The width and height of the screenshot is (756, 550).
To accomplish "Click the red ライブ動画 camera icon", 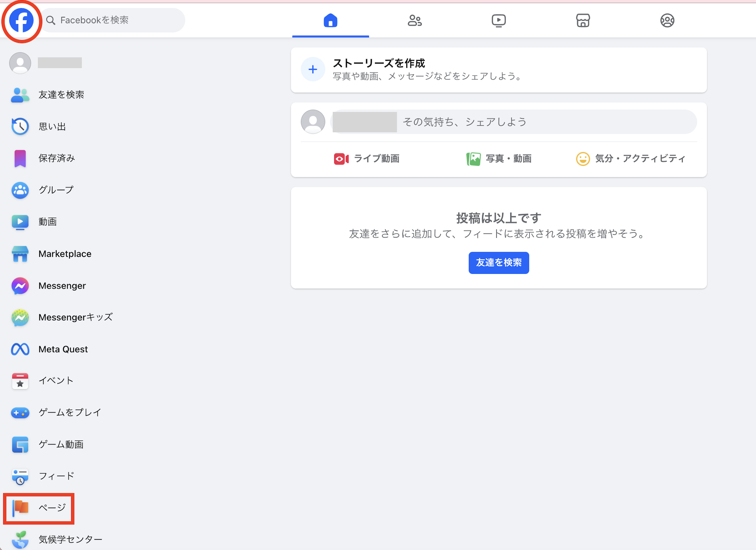I will tap(341, 159).
